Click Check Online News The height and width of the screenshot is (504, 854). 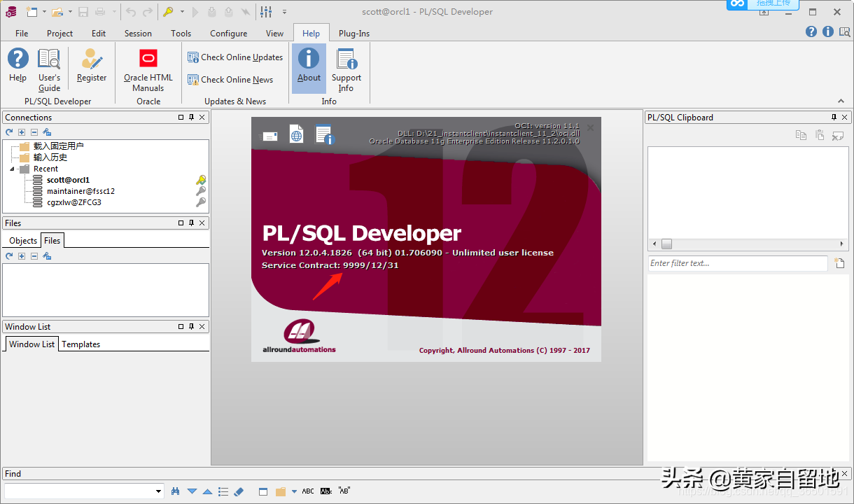230,80
